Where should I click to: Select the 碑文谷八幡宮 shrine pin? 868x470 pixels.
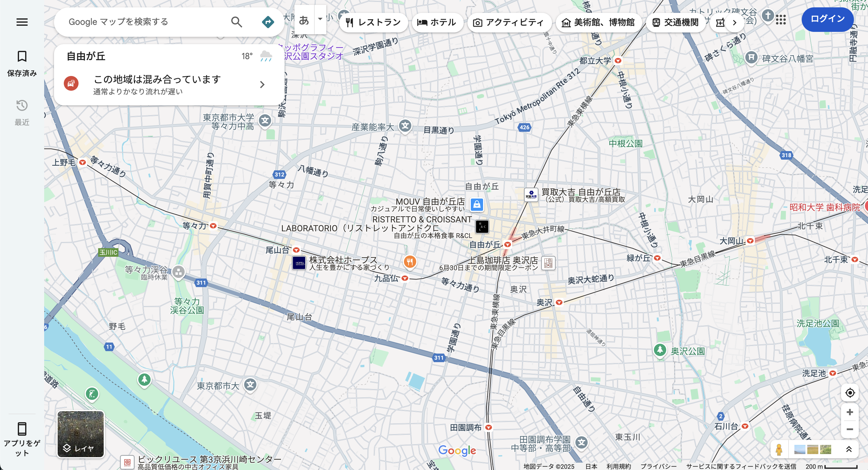click(x=751, y=58)
